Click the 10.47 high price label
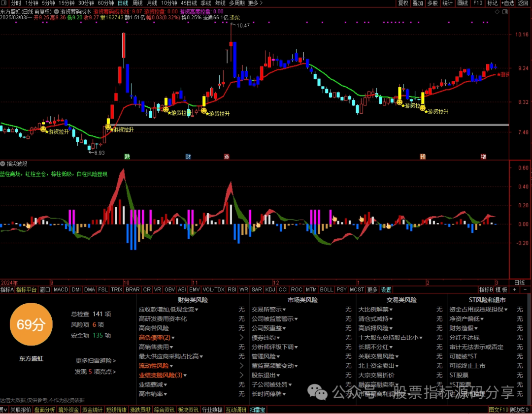 pos(243,26)
